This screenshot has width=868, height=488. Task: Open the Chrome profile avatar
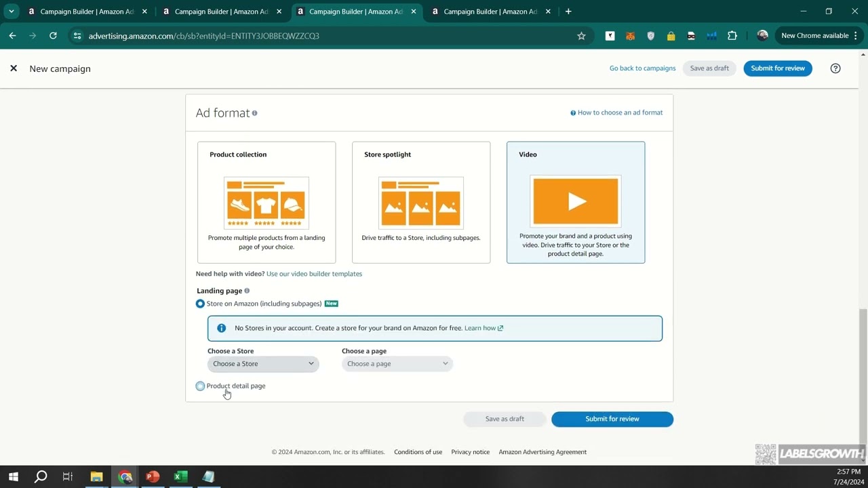point(763,36)
